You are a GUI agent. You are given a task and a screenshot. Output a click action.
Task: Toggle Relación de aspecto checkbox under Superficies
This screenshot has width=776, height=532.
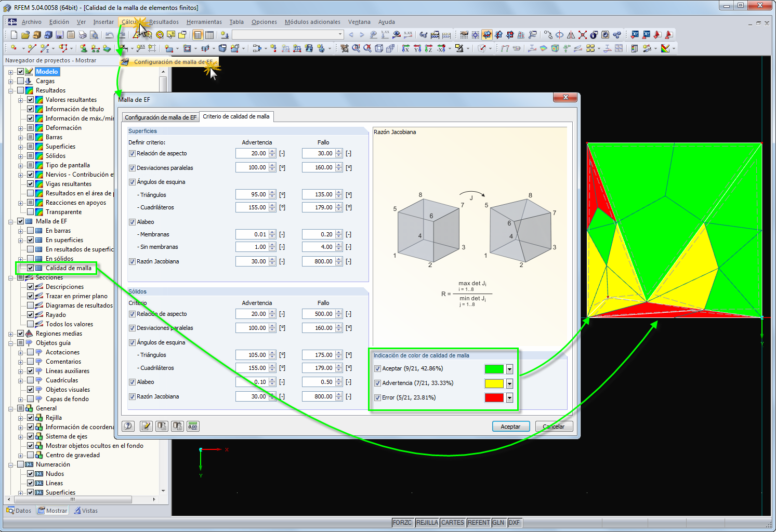132,153
